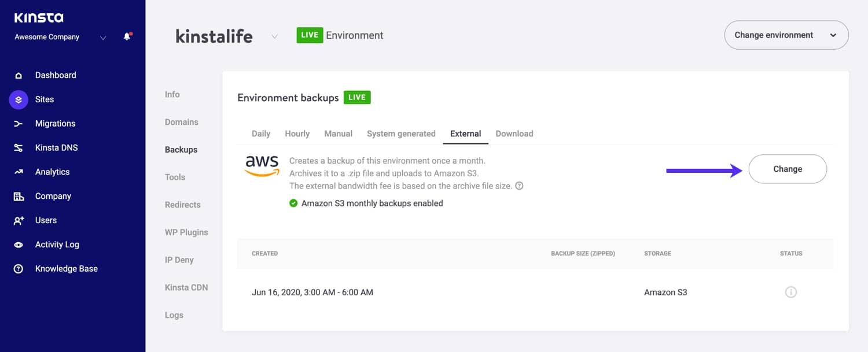868x352 pixels.
Task: Click the green LIVE badge beside kinstalife
Action: (310, 35)
